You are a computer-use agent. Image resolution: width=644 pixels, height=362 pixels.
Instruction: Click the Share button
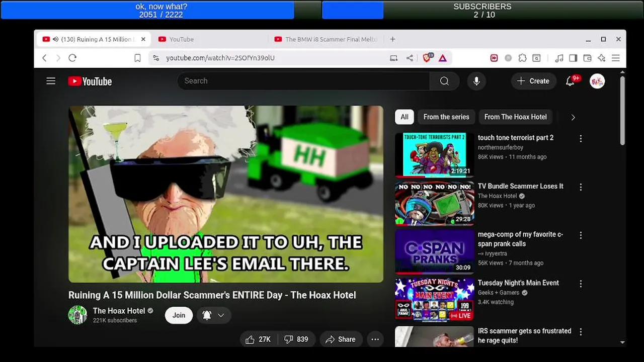click(x=341, y=339)
